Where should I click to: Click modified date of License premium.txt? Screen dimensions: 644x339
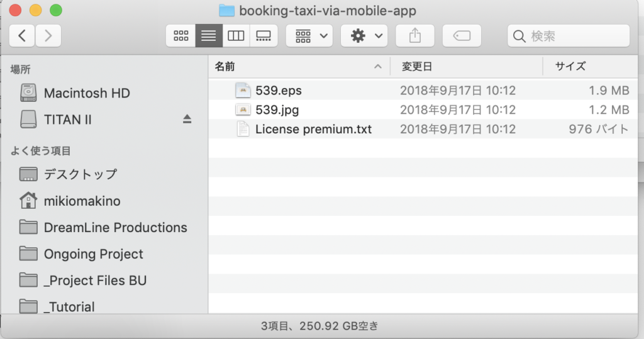tap(458, 129)
